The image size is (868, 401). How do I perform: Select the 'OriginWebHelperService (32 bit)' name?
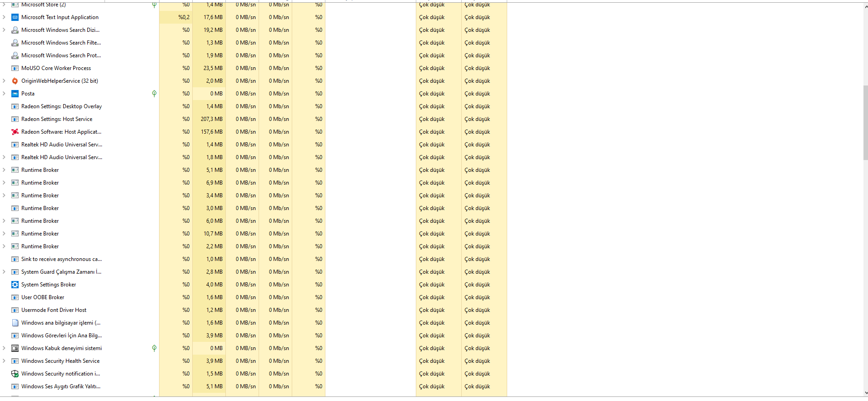[60, 81]
